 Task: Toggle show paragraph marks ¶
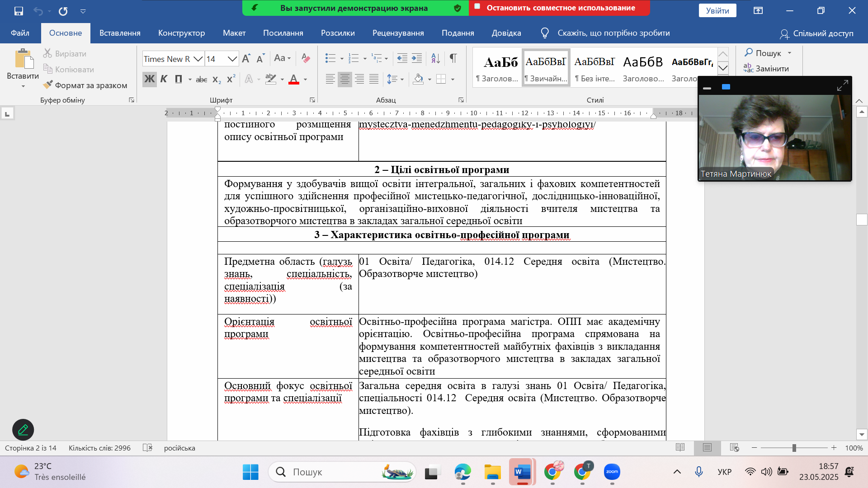453,58
